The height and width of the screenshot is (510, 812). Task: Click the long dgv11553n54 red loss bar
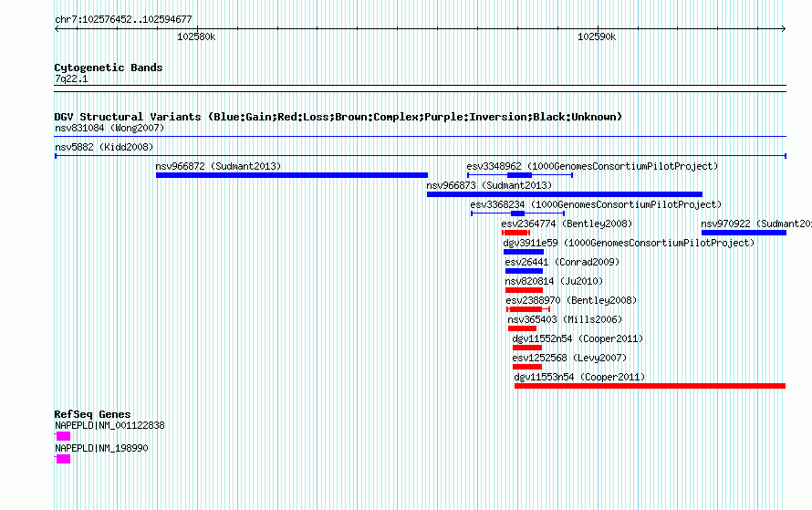[x=650, y=386]
